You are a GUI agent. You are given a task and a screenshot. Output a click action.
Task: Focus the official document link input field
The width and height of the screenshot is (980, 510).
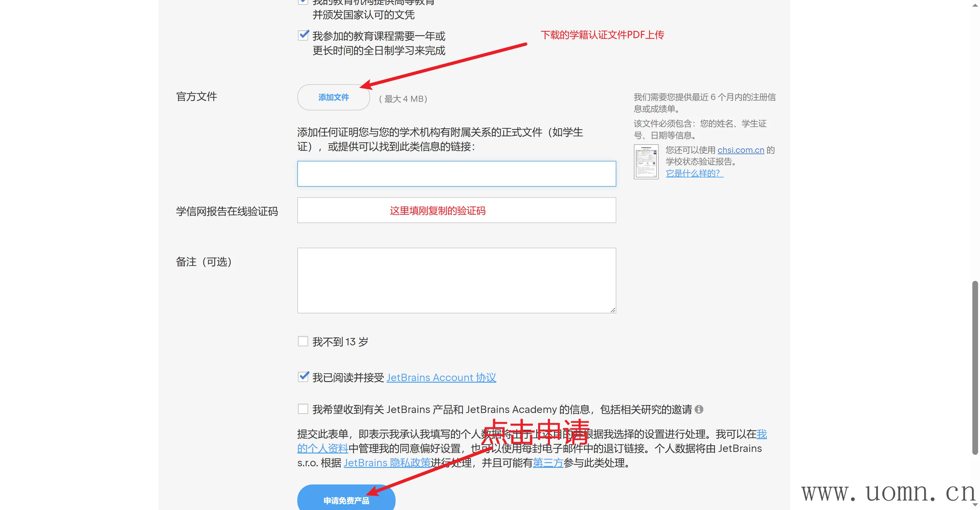click(456, 174)
